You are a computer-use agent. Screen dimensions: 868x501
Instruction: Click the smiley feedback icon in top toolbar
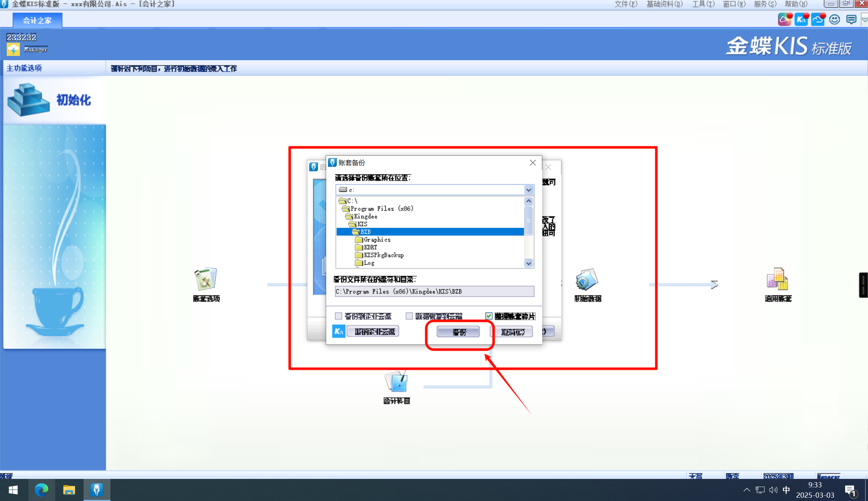pos(835,20)
